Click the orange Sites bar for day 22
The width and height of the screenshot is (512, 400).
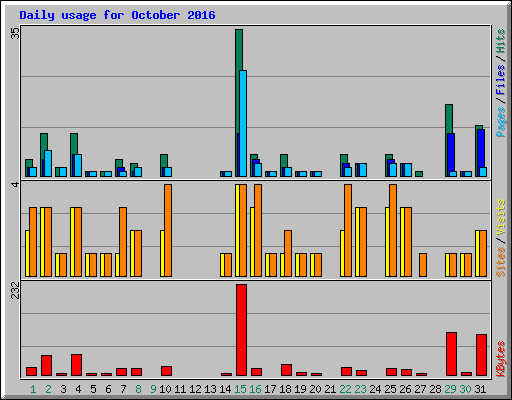pyautogui.click(x=348, y=230)
